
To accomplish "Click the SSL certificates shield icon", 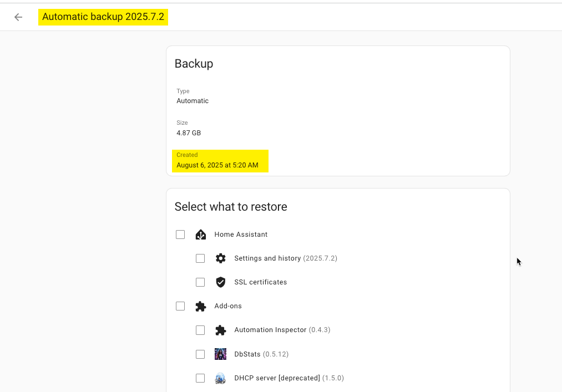I will pyautogui.click(x=220, y=282).
